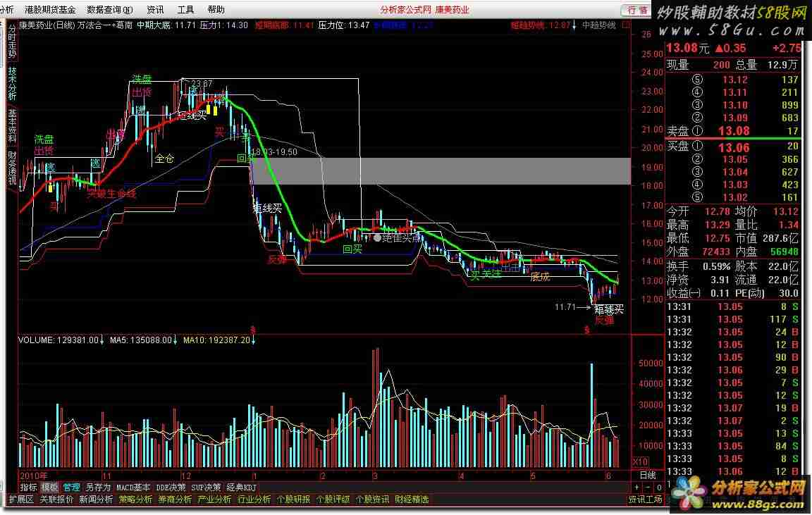Open the 产业分析 tab
Screen dimensions: 812x515
click(214, 500)
